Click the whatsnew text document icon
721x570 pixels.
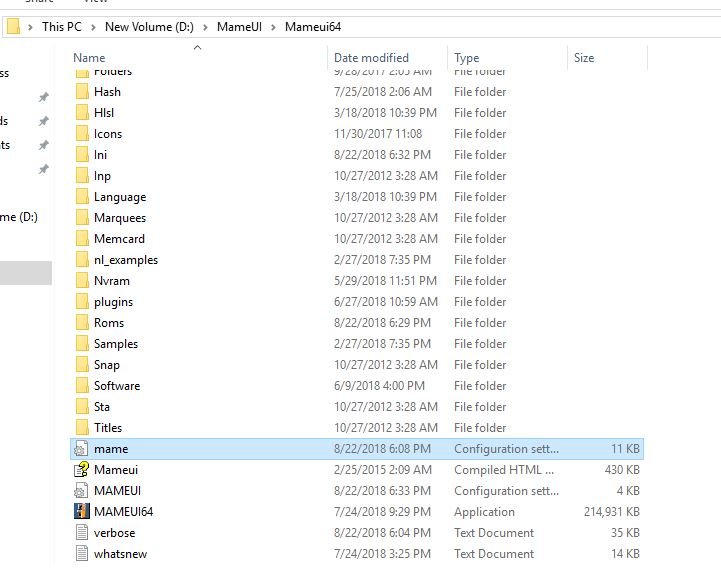click(x=82, y=553)
